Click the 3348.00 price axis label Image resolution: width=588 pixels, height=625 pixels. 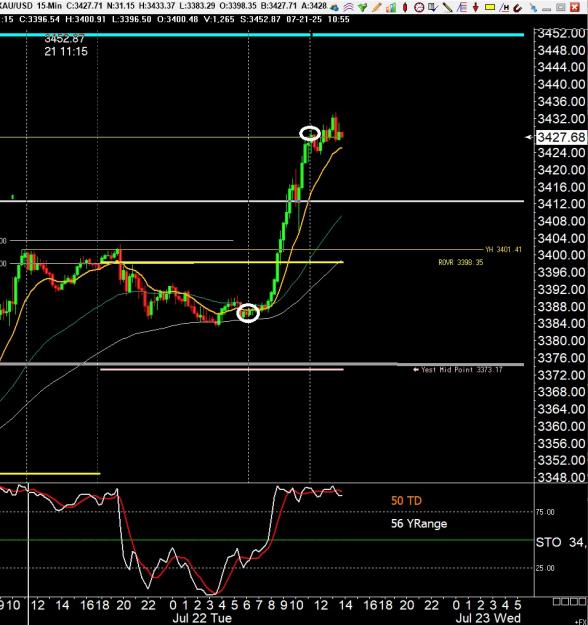click(x=561, y=477)
